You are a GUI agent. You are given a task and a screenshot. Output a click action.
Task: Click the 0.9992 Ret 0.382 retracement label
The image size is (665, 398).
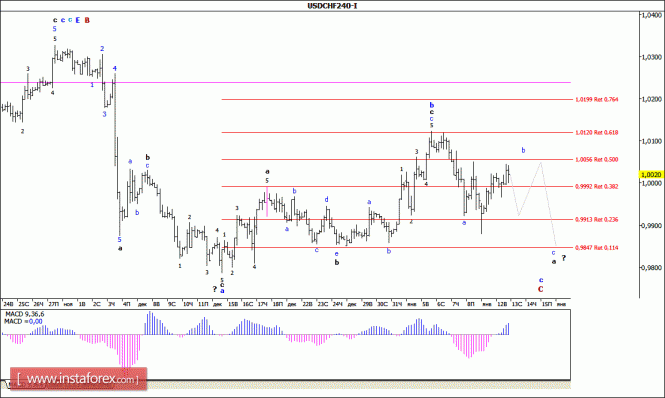point(596,186)
